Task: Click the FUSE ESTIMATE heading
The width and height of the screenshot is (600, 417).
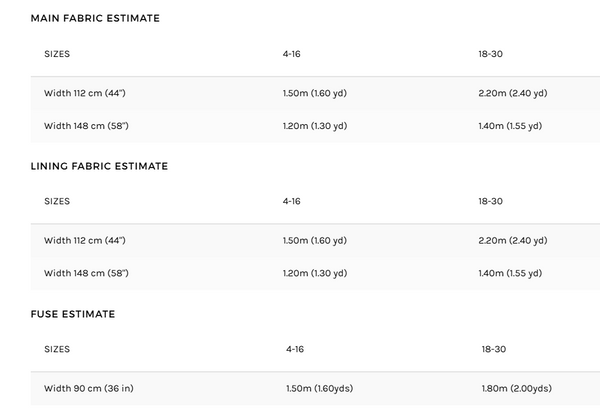Action: coord(73,314)
